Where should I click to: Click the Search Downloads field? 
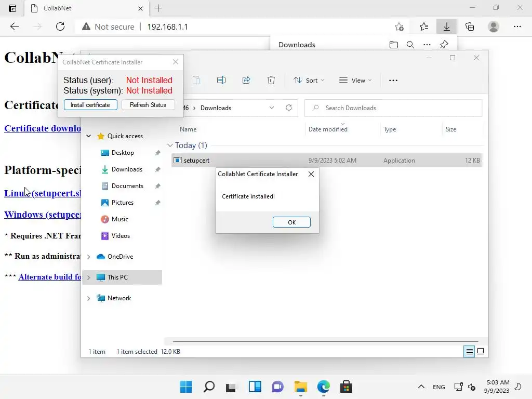point(393,108)
